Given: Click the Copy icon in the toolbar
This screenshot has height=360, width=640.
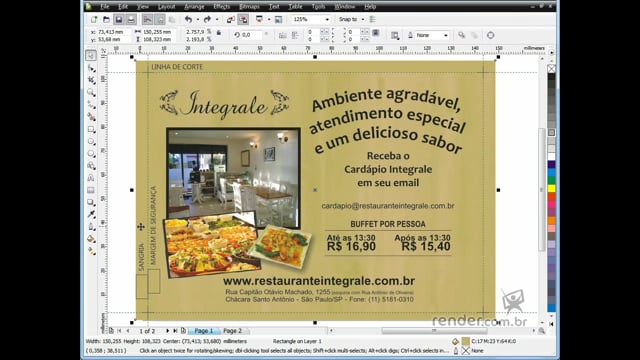Looking at the screenshot, I should (160, 19).
